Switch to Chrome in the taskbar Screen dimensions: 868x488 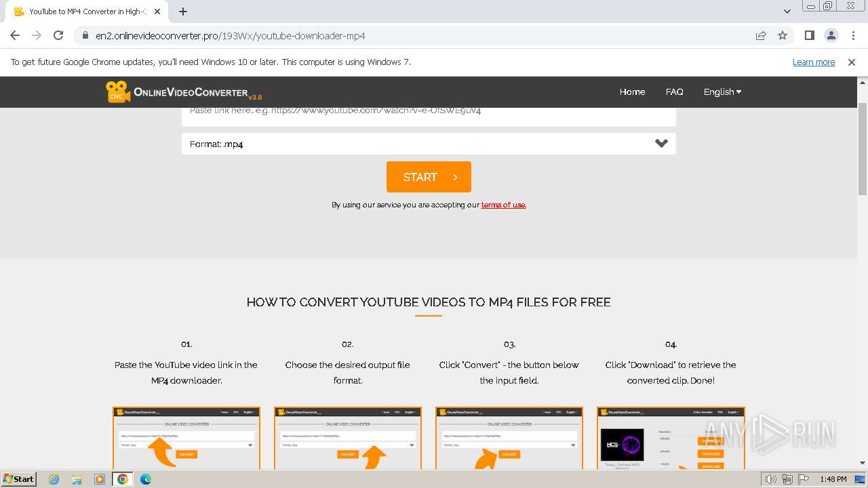123,479
